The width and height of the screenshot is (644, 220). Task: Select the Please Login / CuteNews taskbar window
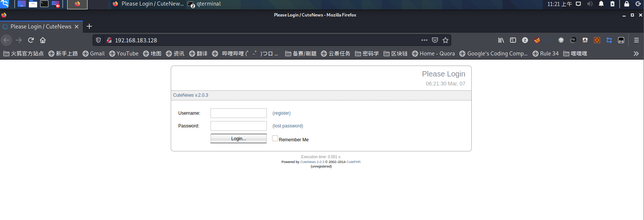(x=148, y=4)
